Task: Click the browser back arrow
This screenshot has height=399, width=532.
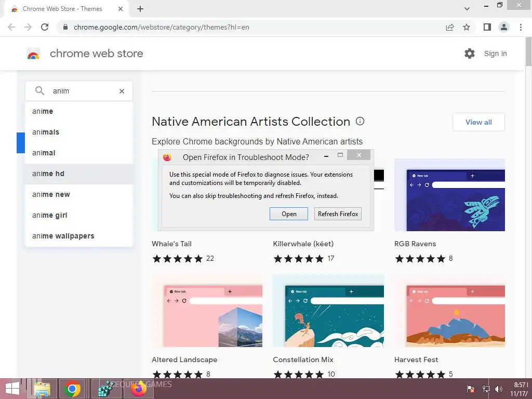Action: 11,27
